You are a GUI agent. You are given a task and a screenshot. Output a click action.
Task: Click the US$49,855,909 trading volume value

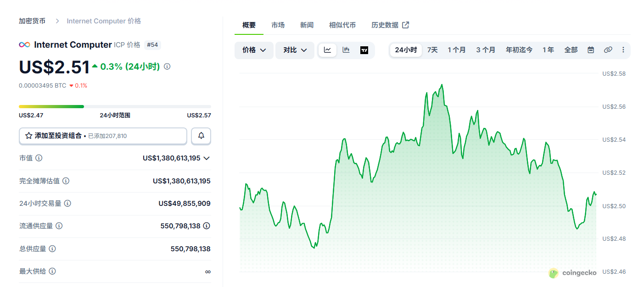pyautogui.click(x=185, y=204)
